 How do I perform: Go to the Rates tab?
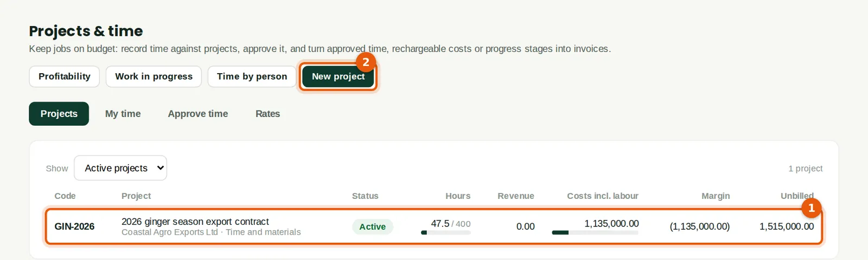268,114
